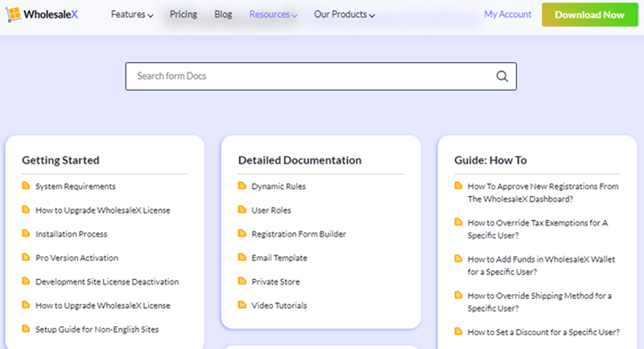Click the search magnifier icon
Screen dimensions: 644x349
pyautogui.click(x=502, y=76)
